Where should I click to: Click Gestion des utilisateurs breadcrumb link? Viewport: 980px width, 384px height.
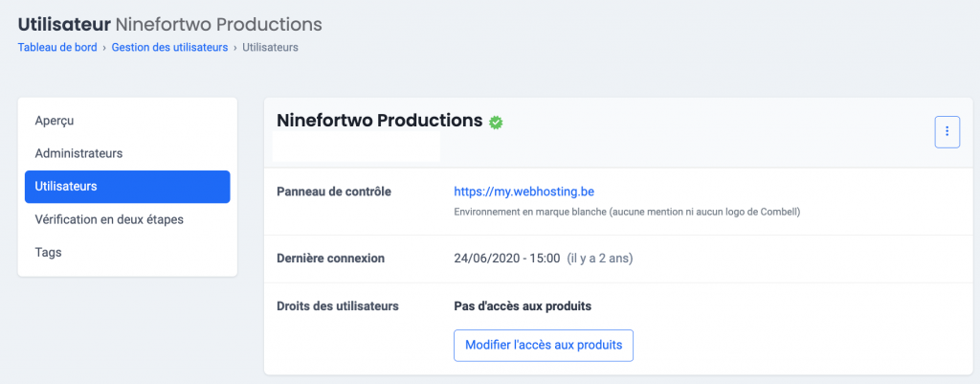169,47
